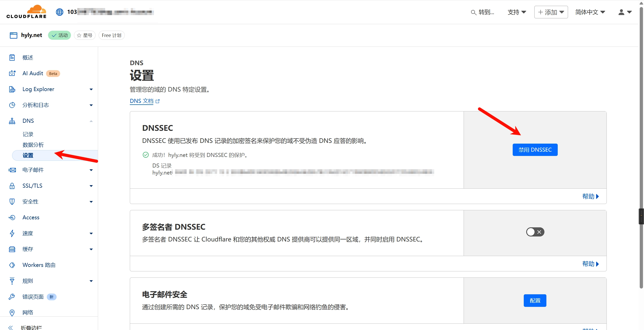
Task: Open the DNS 数据分析 page
Action: pyautogui.click(x=33, y=145)
